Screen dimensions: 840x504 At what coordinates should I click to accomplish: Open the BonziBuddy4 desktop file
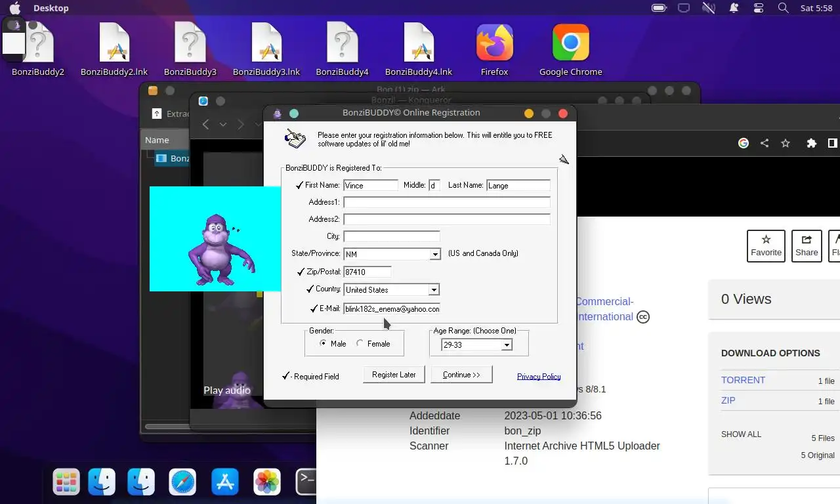point(342,49)
